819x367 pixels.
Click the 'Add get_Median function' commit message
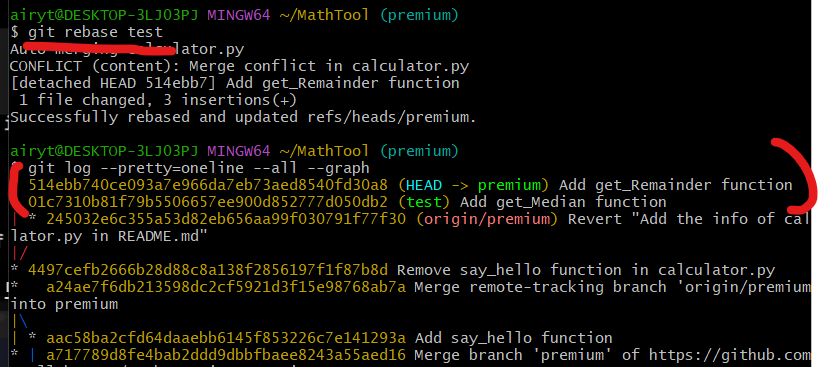click(x=563, y=202)
